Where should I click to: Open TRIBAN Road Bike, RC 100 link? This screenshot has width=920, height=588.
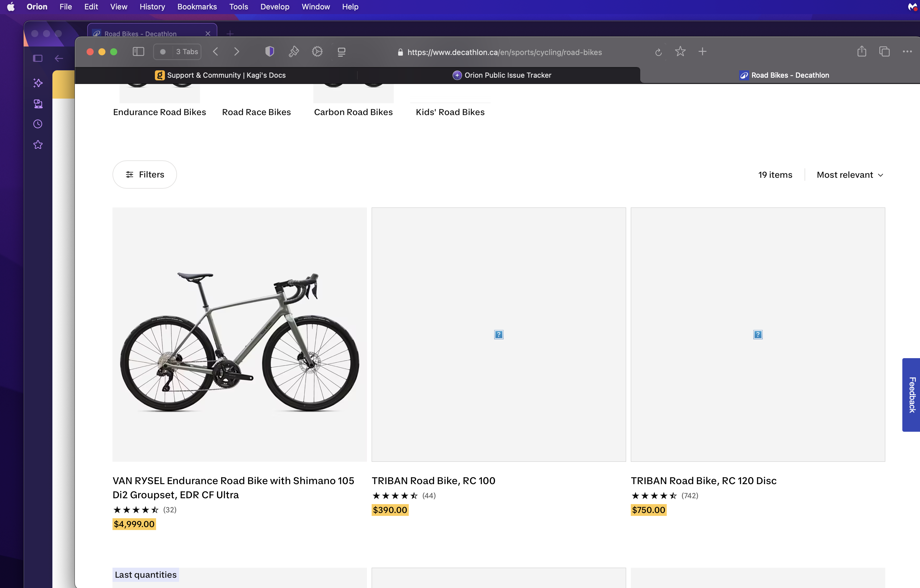[x=433, y=481]
